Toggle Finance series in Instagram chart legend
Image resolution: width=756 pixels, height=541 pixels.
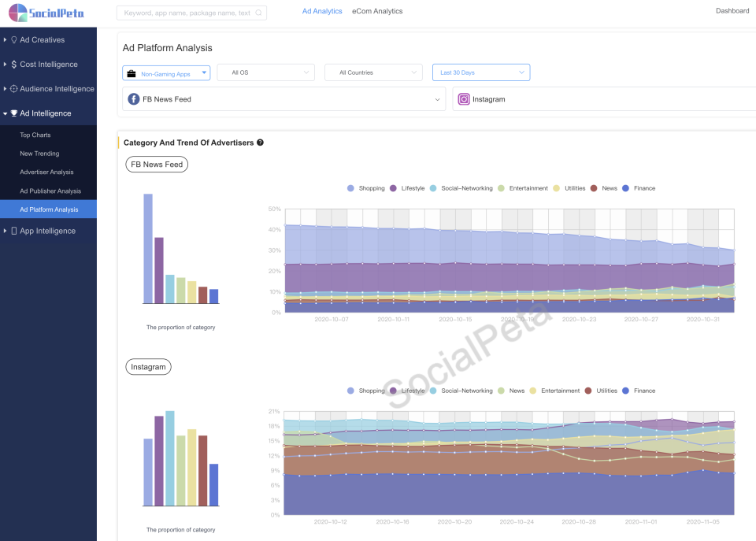click(639, 391)
